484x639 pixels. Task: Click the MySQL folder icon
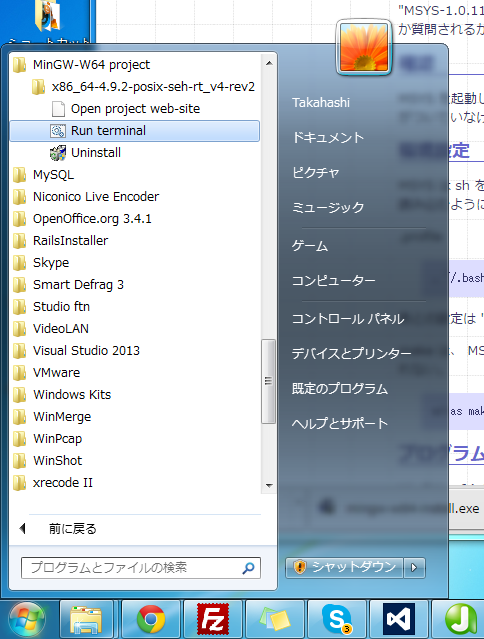point(19,175)
